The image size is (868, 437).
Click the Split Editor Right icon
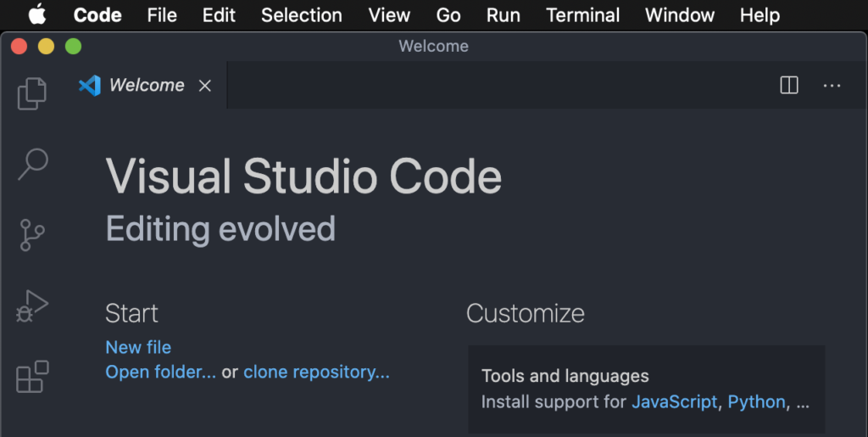tap(789, 86)
